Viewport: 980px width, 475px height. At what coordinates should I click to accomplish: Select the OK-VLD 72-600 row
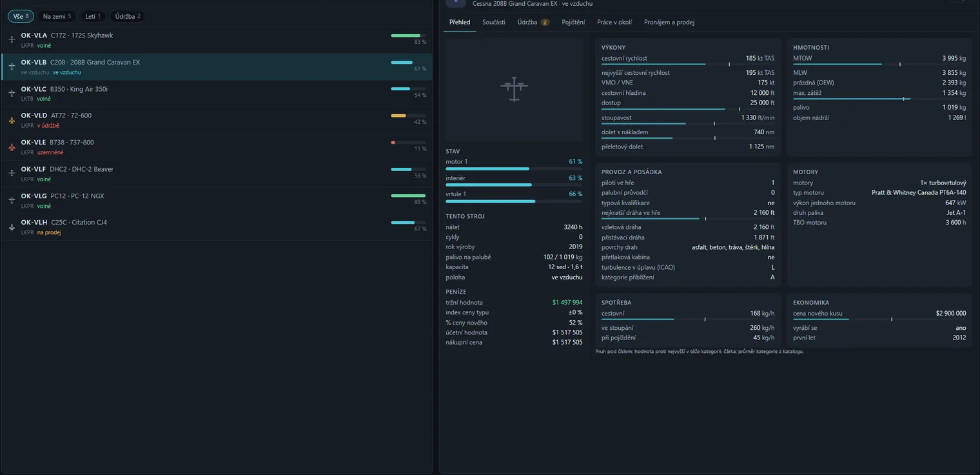coord(217,120)
